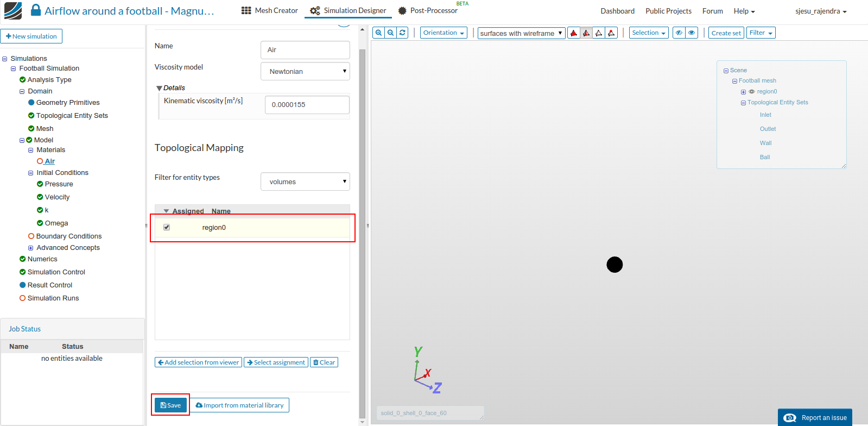
Task: Collapse the Details disclosure triangle
Action: coord(159,88)
